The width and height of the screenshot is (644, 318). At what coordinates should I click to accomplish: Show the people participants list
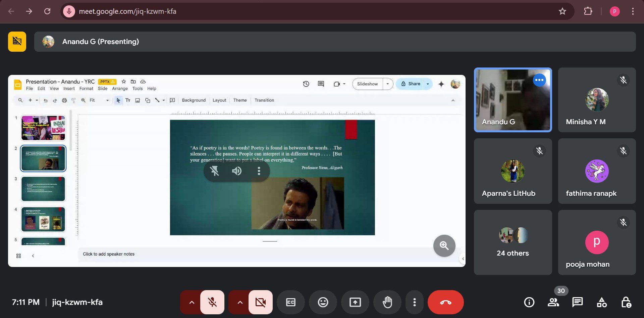click(553, 302)
